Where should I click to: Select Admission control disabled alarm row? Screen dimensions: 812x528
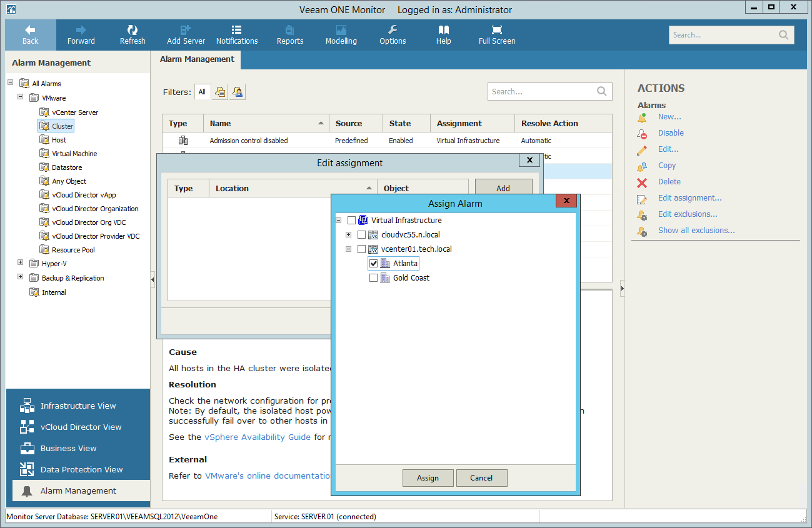[x=387, y=141]
